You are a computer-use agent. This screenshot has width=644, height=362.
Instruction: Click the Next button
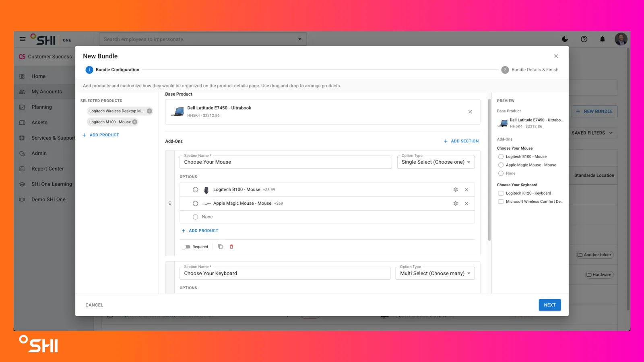[x=550, y=305]
